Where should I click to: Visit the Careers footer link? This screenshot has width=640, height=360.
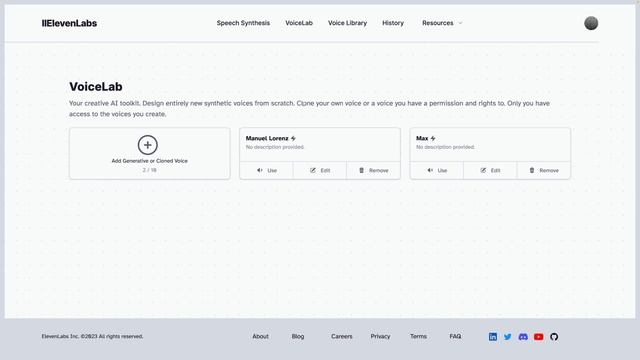[342, 336]
